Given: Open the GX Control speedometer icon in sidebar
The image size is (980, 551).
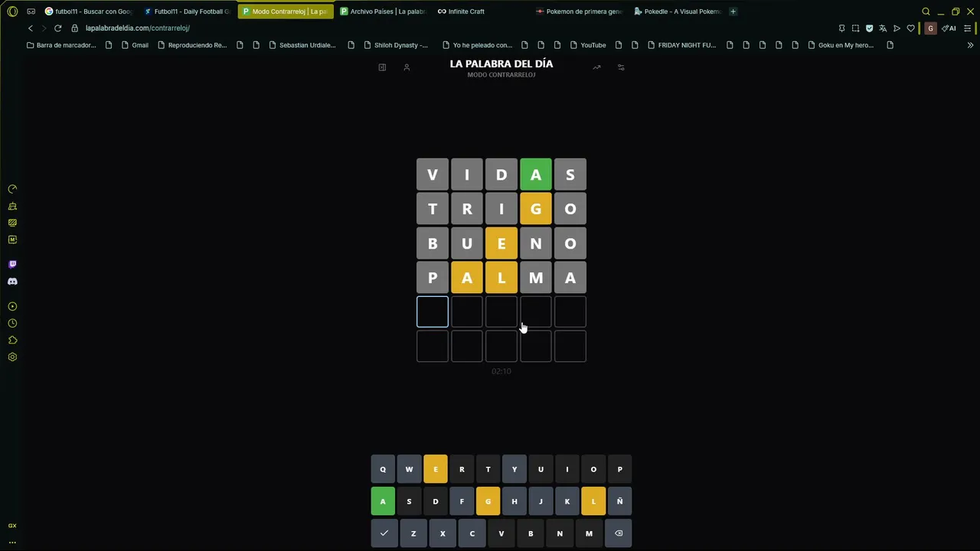Looking at the screenshot, I should tap(12, 189).
